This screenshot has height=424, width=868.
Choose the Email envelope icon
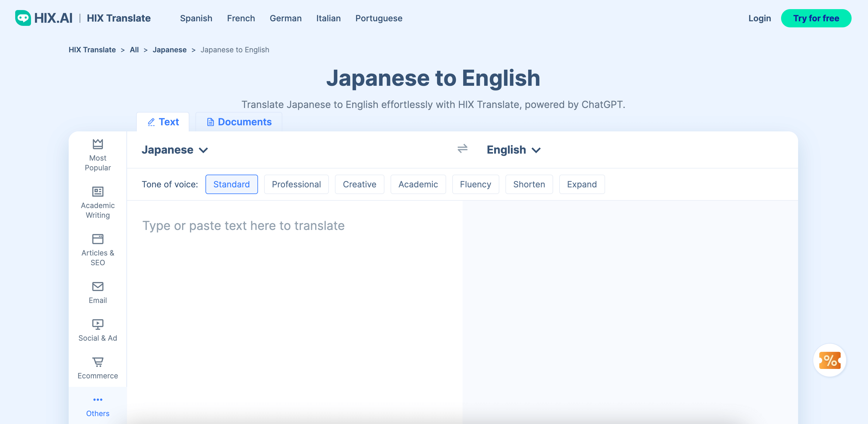[x=98, y=287]
